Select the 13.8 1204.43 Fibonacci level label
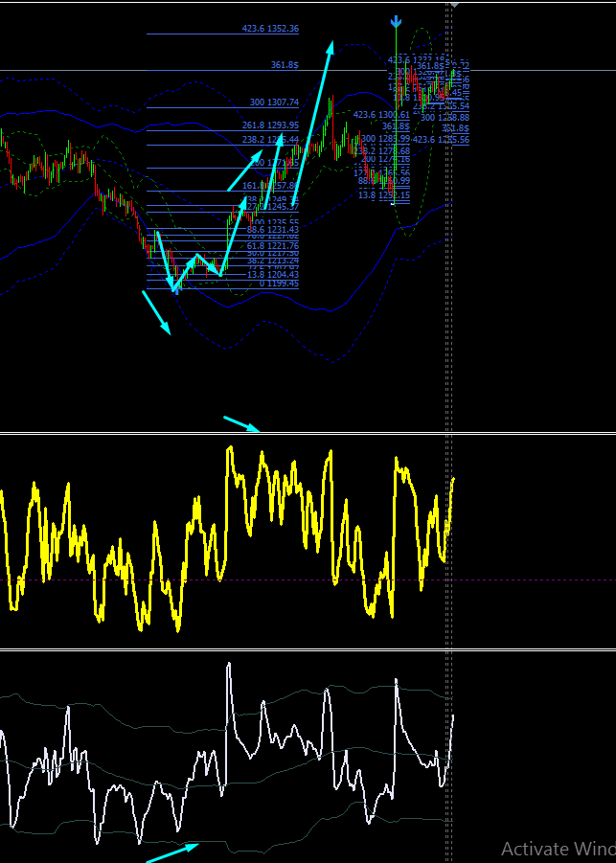 [x=273, y=275]
